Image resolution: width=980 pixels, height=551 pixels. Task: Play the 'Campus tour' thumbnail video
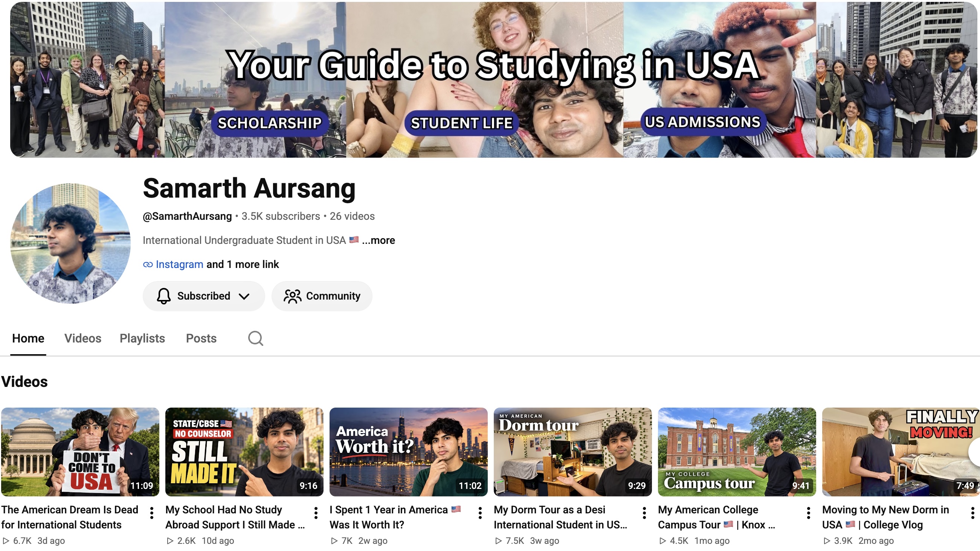[737, 452]
